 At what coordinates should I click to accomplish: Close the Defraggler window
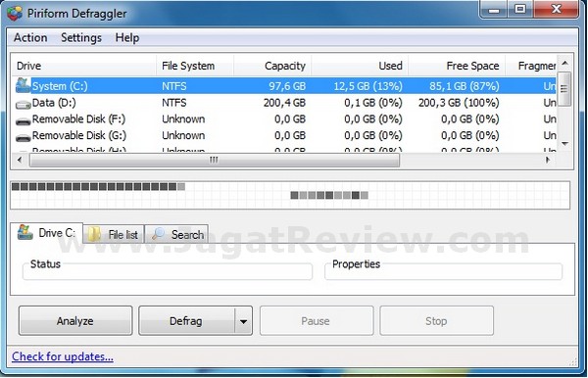[x=556, y=10]
